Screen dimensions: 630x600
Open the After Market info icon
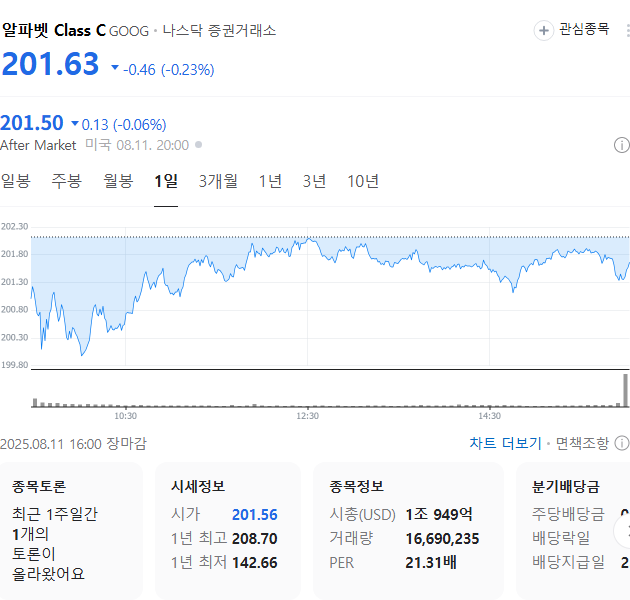pyautogui.click(x=622, y=145)
